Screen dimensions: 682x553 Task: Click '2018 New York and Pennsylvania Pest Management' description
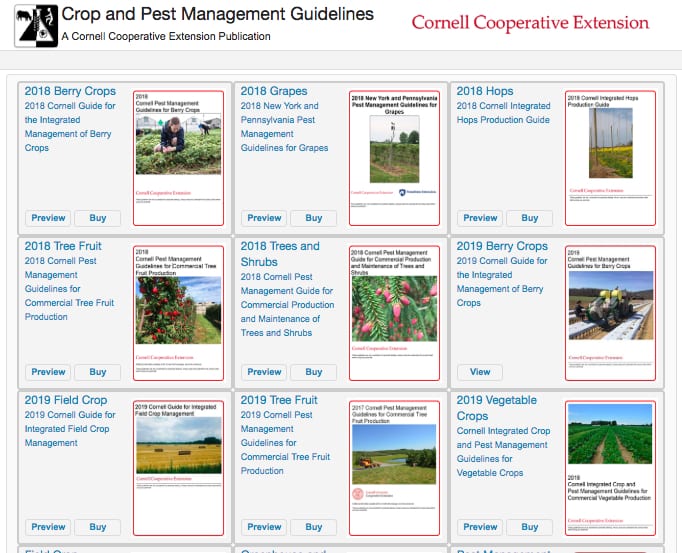[x=284, y=127]
